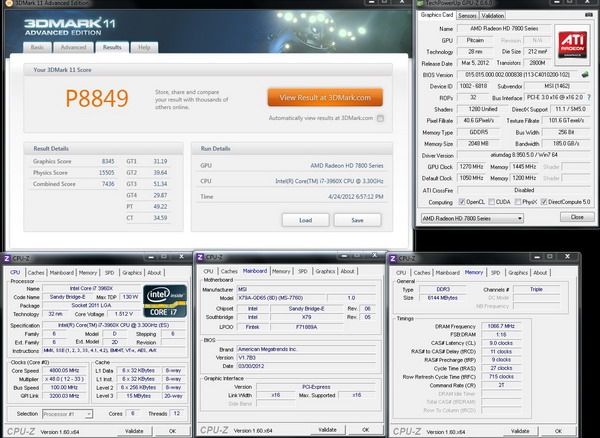600x438 pixels.
Task: Click the BIOS Version field in GPU-Z
Action: [517, 75]
